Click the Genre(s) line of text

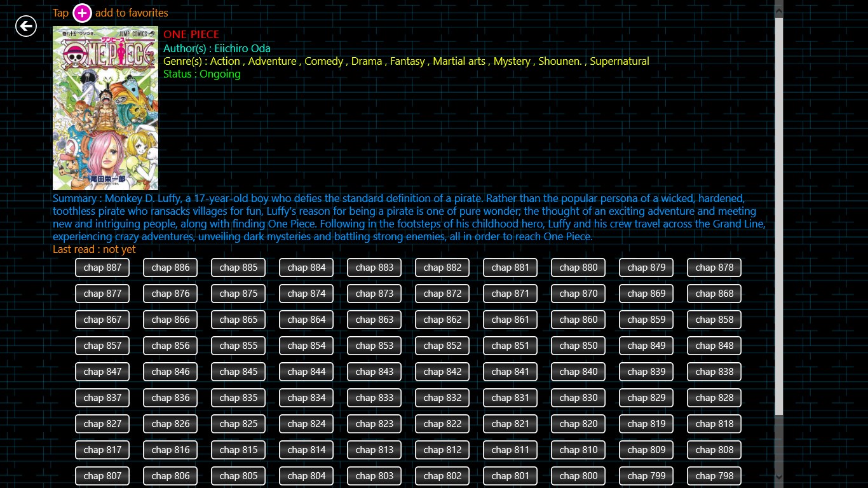406,61
